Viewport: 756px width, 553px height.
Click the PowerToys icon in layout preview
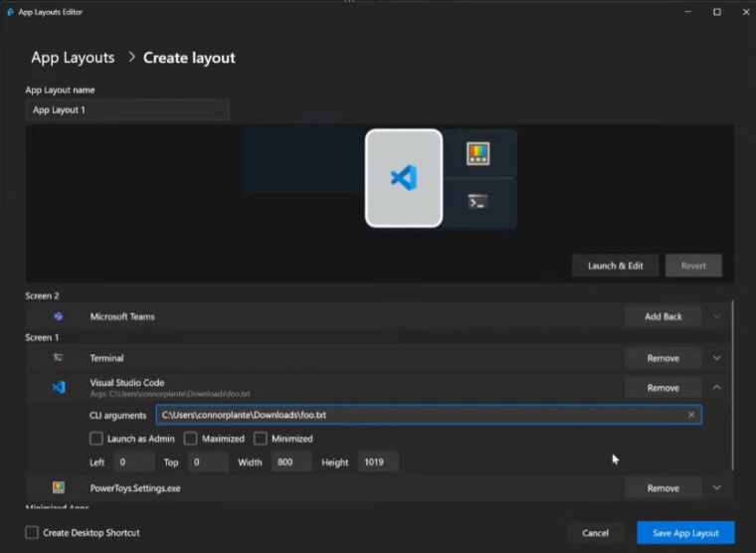(x=478, y=153)
